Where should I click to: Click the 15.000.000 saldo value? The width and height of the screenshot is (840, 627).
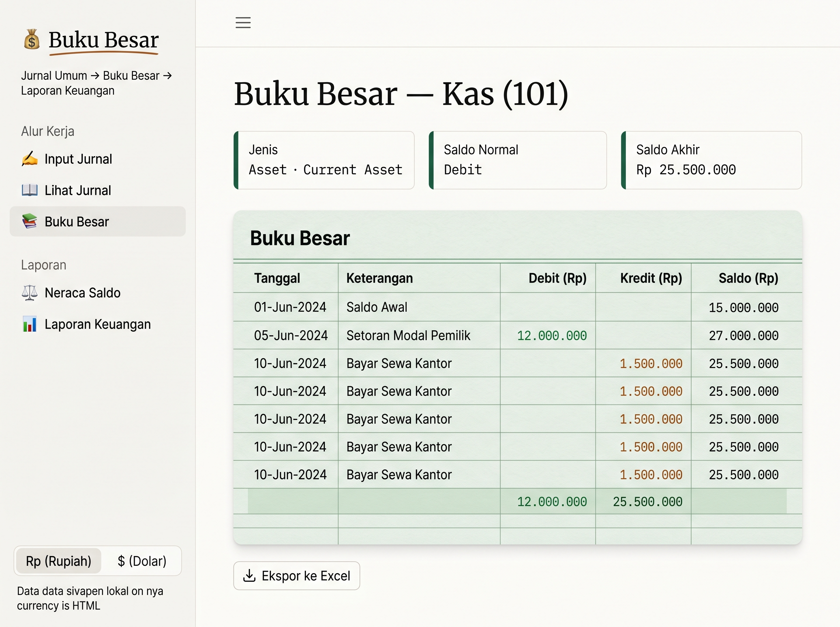click(x=744, y=308)
